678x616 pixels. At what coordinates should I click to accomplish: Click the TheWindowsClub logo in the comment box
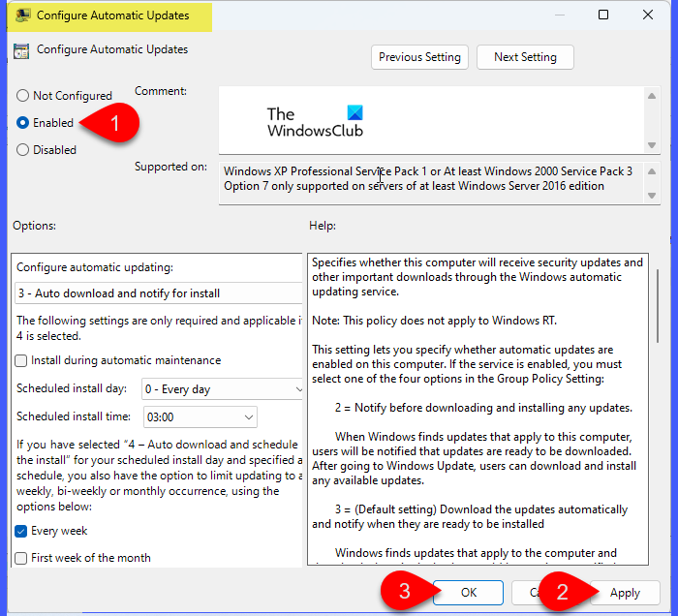point(315,121)
